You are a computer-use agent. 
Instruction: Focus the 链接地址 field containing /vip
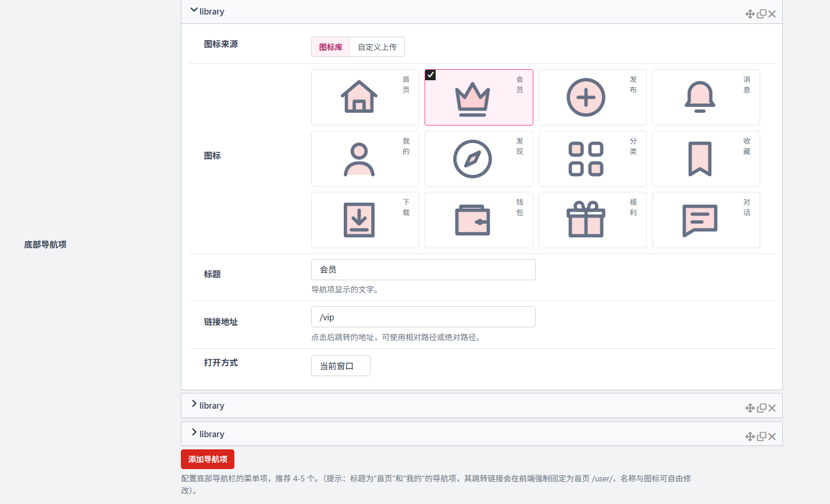coord(423,317)
